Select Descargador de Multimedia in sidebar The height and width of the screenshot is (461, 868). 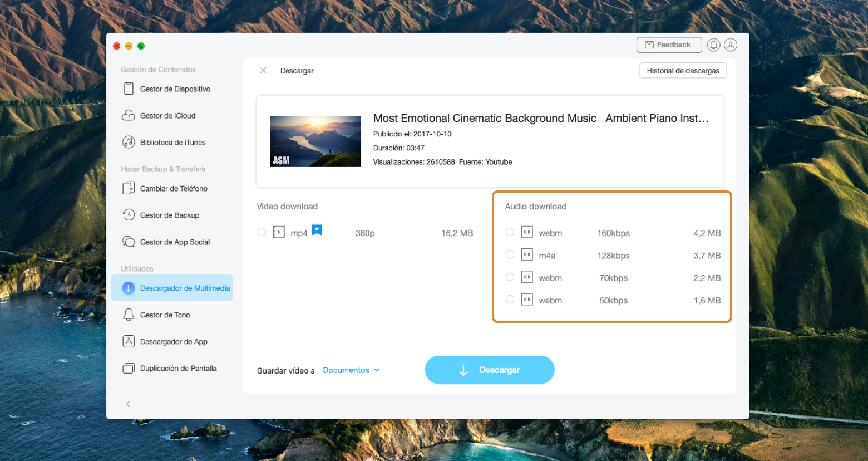[172, 288]
